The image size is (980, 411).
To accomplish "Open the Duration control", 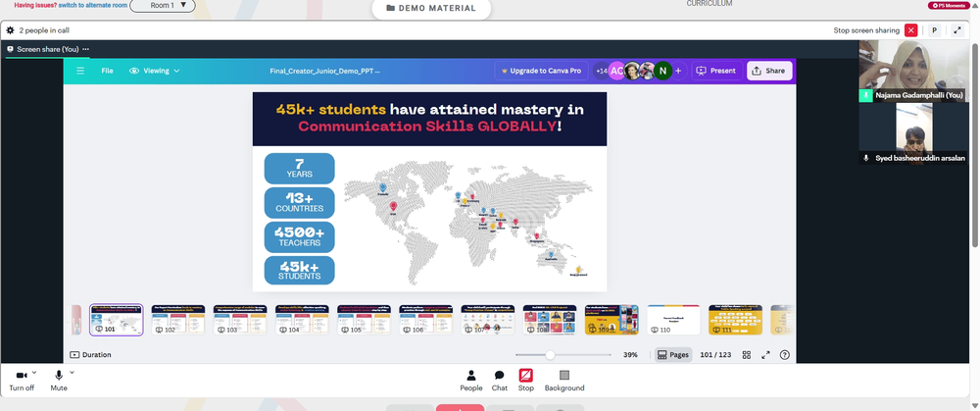I will (90, 355).
